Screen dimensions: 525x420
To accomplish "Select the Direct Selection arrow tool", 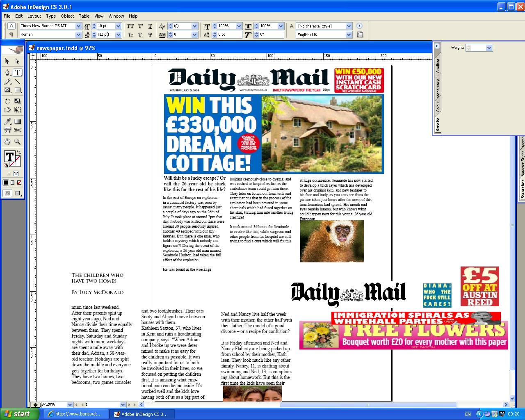I will (16, 61).
